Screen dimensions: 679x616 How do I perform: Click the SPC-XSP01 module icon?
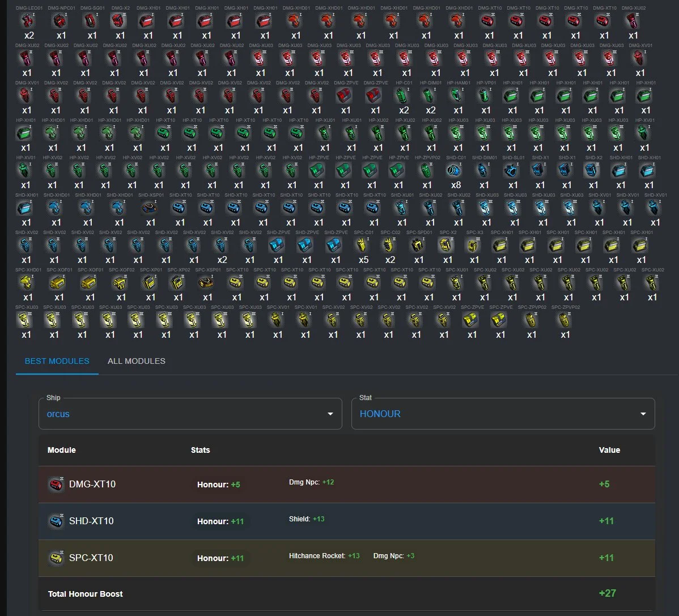(207, 282)
